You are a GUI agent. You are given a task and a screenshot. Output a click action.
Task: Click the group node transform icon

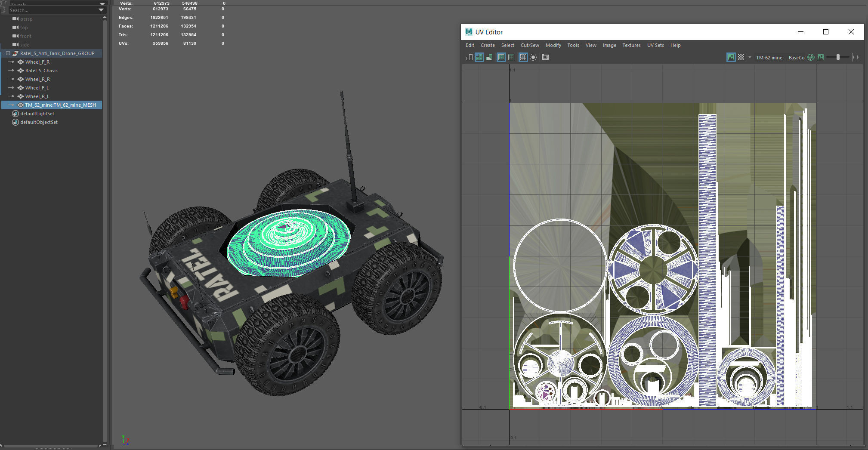[x=15, y=53]
